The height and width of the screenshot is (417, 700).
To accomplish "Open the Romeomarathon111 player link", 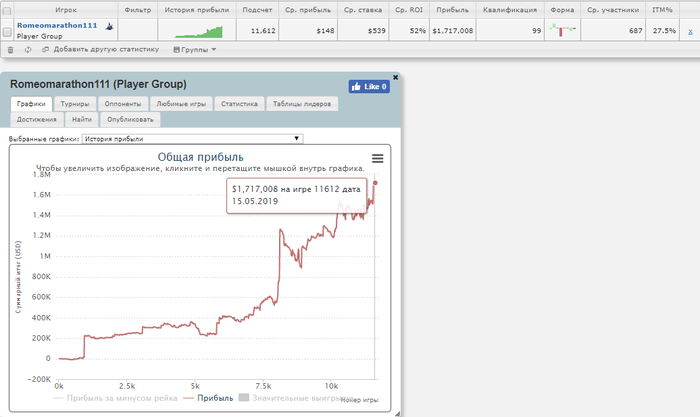I will tap(57, 25).
